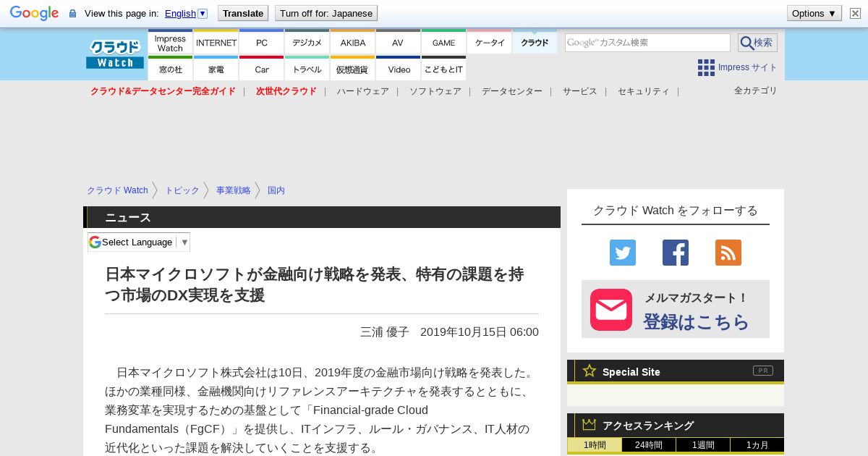Click the article headline text
Viewport: 868px width, 456px height.
point(315,284)
